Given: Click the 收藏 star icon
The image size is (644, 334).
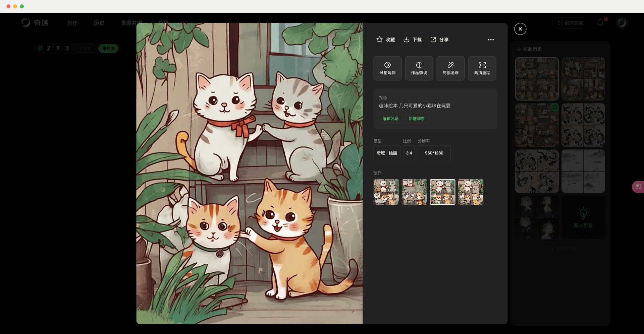Looking at the screenshot, I should click(x=379, y=40).
